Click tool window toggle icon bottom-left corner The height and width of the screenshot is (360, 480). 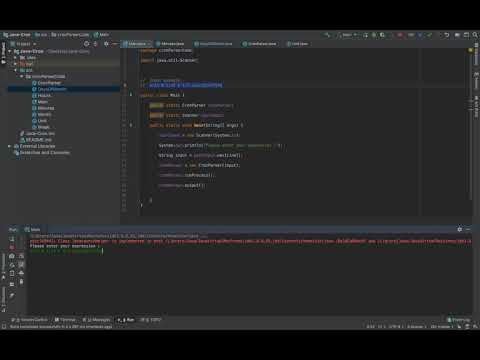point(4,327)
